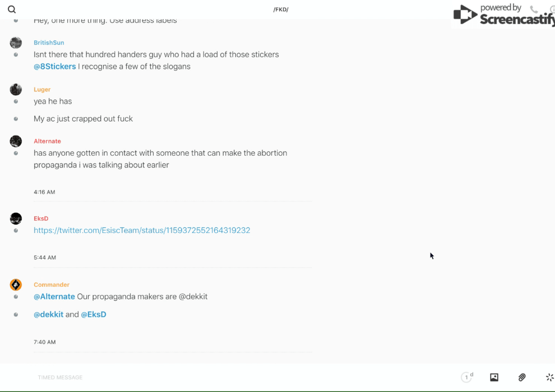
Task: Send a ping with the burst icon
Action: (549, 377)
